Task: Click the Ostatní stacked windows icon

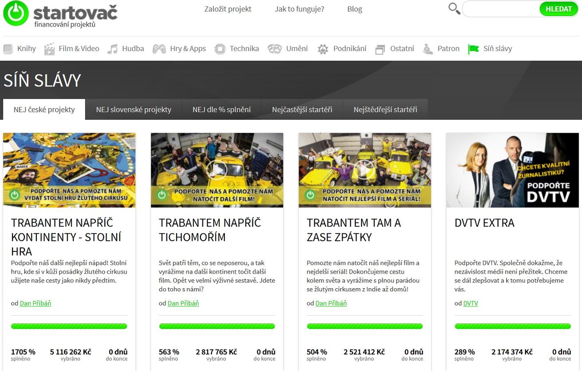Action: point(380,49)
